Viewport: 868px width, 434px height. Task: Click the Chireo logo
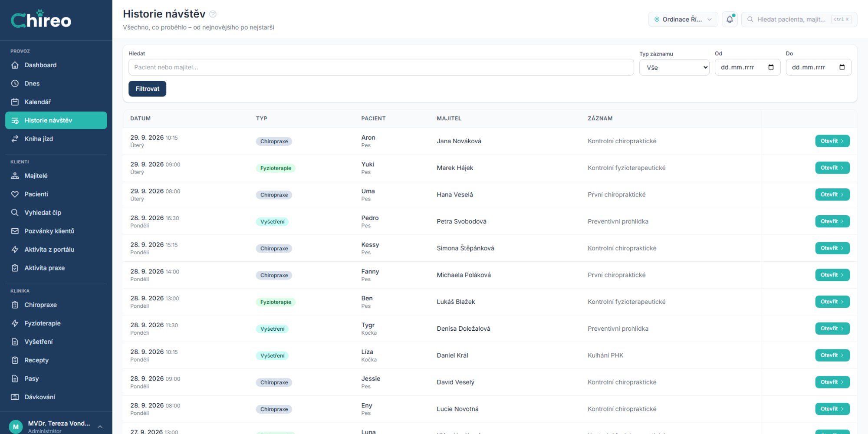[41, 20]
